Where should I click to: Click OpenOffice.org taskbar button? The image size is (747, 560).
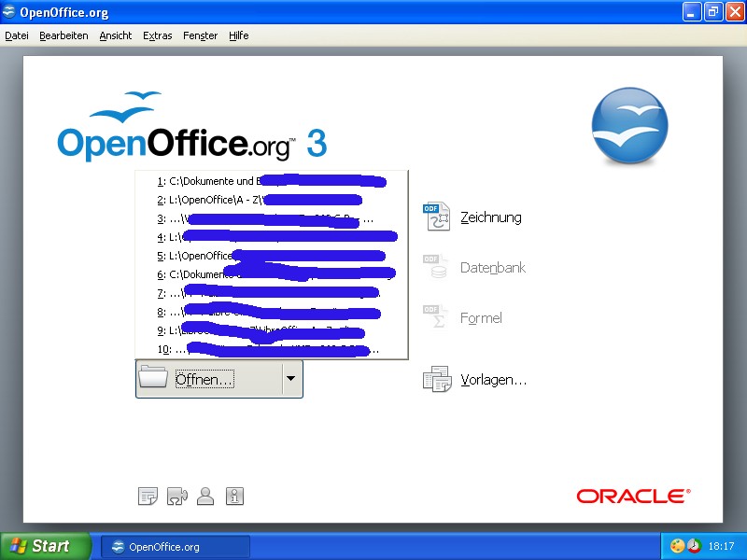(x=176, y=547)
